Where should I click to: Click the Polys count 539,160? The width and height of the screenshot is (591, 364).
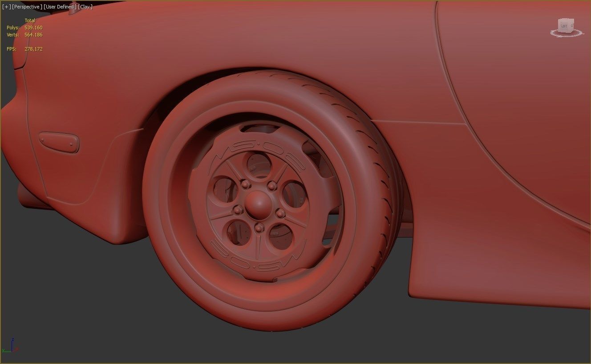click(x=33, y=28)
